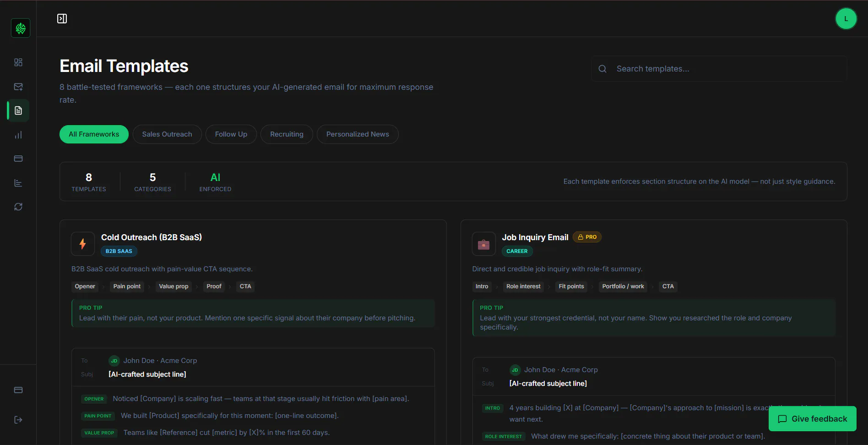The image size is (868, 445).
Task: Click the JD avatar in Job Inquiry preview
Action: point(515,370)
